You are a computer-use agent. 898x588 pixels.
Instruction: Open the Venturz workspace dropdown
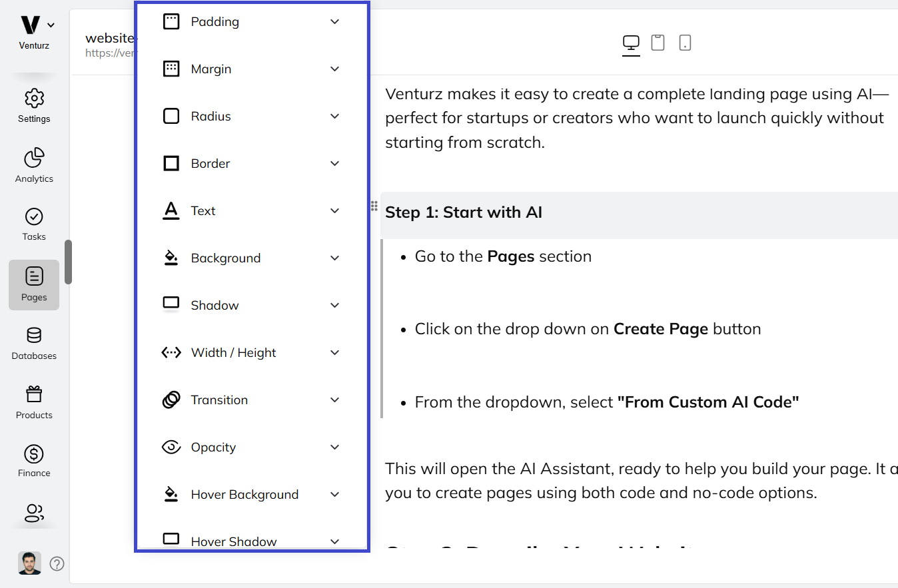[50, 24]
